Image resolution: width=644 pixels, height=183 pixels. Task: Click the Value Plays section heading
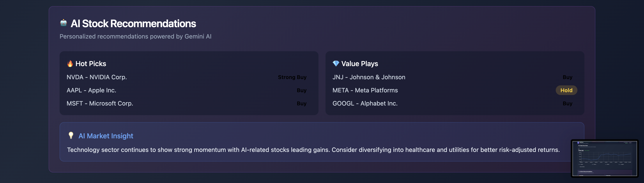pyautogui.click(x=359, y=64)
